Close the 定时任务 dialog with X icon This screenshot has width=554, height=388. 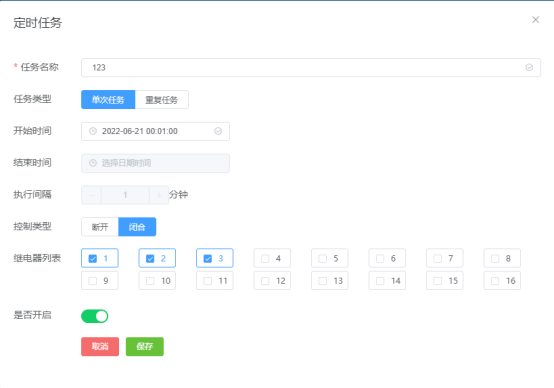tap(536, 20)
